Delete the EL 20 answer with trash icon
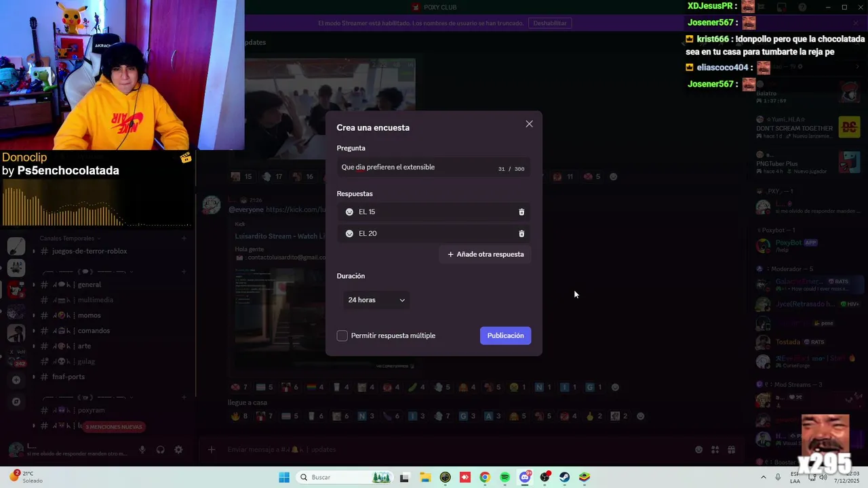 521,234
